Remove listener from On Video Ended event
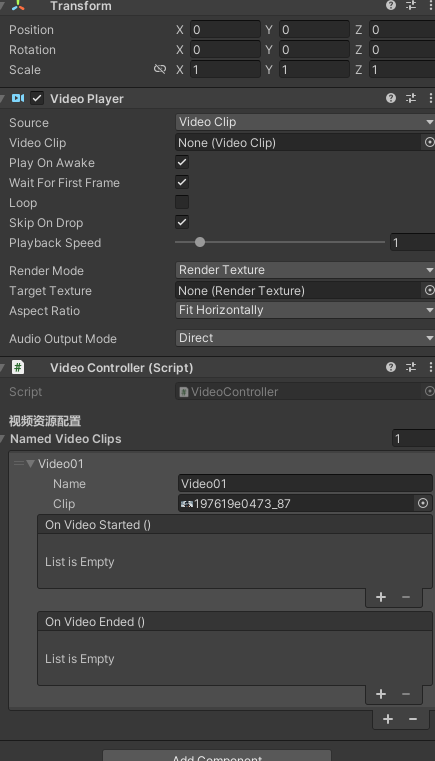 [x=406, y=694]
